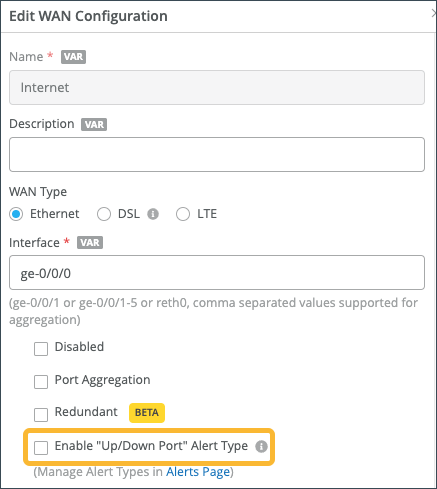Enable "Up/Down Port" Alert Type checkbox

(x=41, y=448)
